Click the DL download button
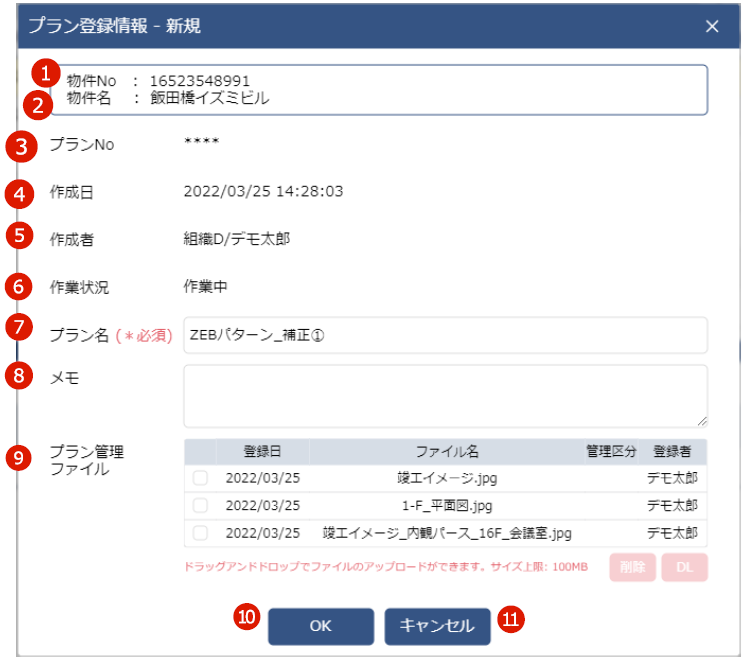 coord(684,568)
